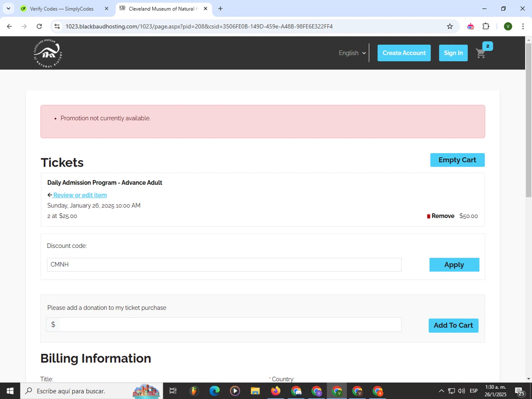Click the ESP input language indicator
Screen dimensions: 532x399
[x=473, y=391]
